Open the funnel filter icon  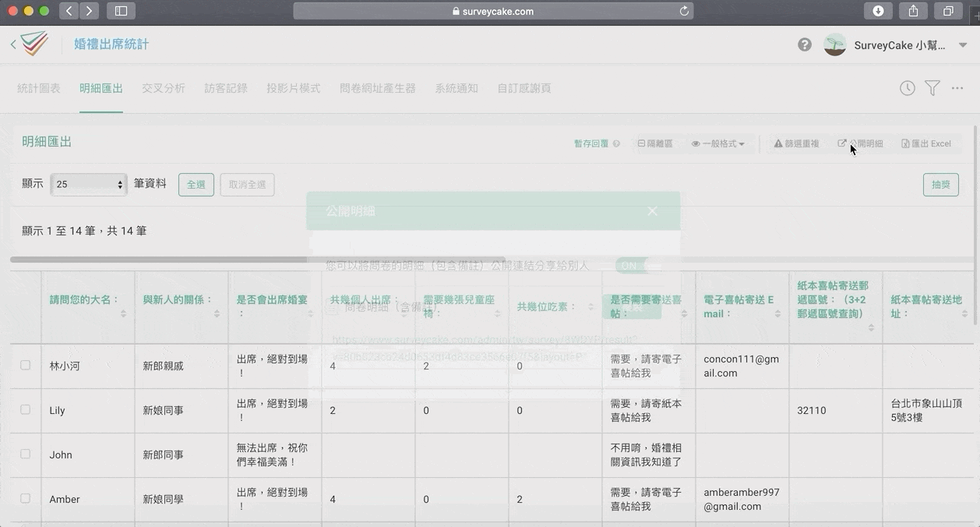click(932, 88)
